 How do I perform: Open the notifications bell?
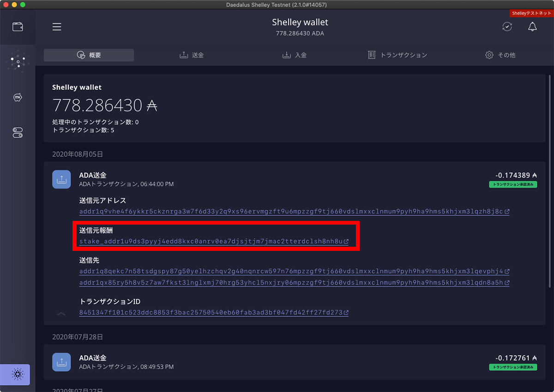click(x=532, y=27)
